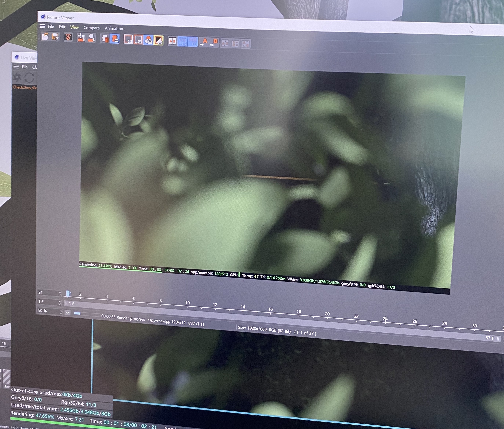Viewport: 504px width, 429px height.
Task: Click 'Rgb32/64: 11/3' in Live Viewer stats
Action: pyautogui.click(x=79, y=404)
